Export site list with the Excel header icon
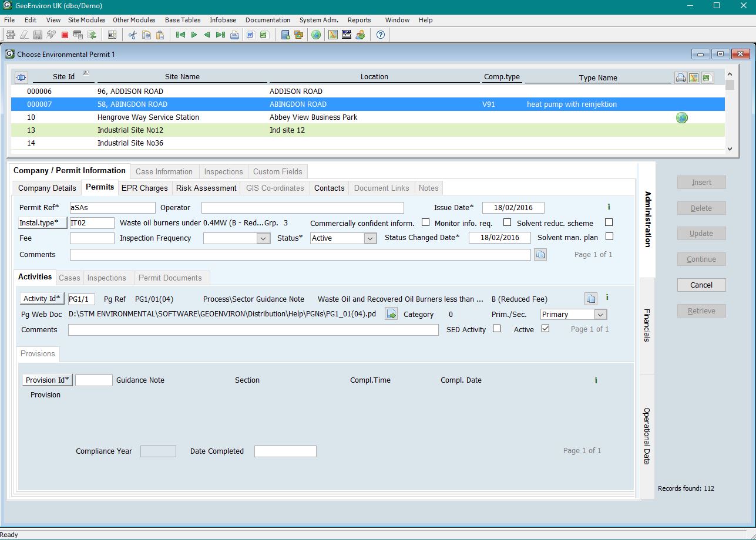Viewport: 756px width, 540px height. pos(707,77)
